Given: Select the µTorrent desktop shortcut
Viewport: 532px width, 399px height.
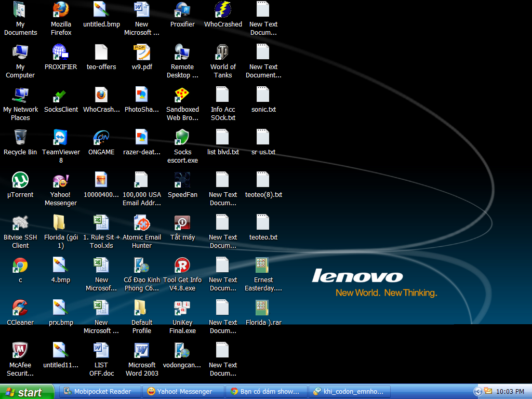Looking at the screenshot, I should click(x=20, y=180).
